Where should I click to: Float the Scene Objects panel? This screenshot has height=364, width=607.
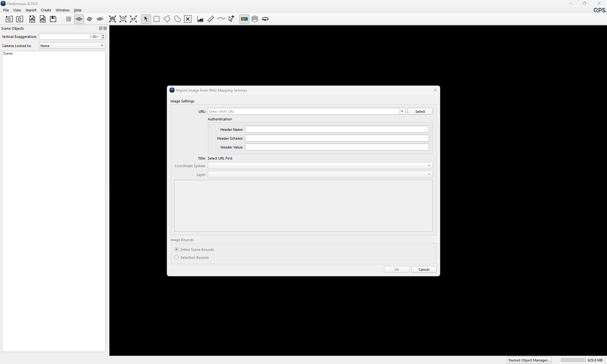pyautogui.click(x=101, y=28)
